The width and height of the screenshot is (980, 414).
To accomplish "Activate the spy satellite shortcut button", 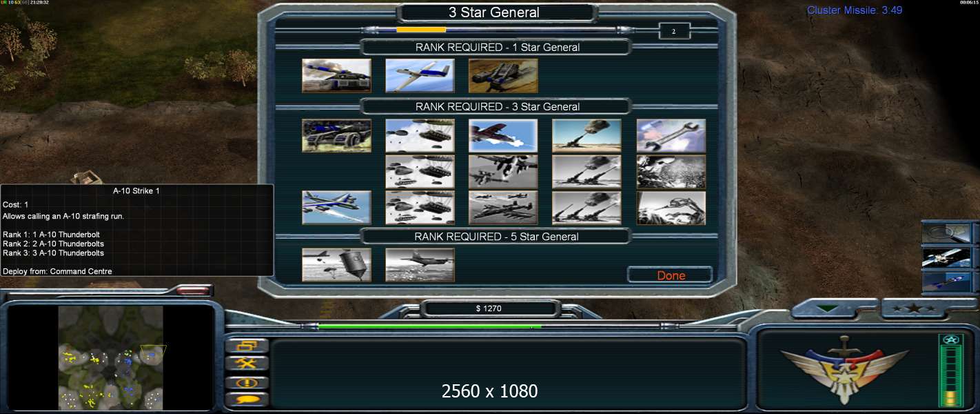I will coord(947,257).
